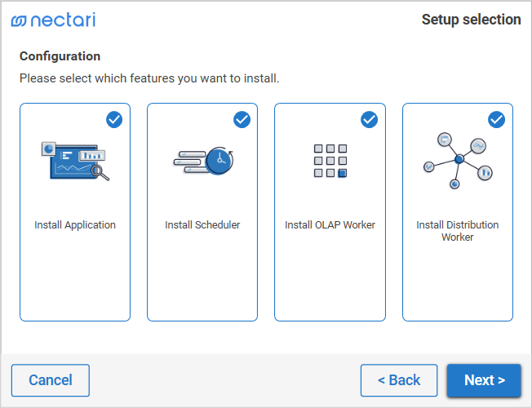Deselect the Install OLAP Worker checkmark
The image size is (532, 408).
point(370,120)
